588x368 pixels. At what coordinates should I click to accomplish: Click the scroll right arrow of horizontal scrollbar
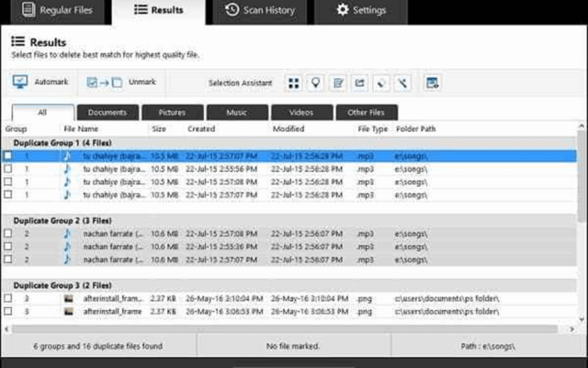click(x=571, y=329)
